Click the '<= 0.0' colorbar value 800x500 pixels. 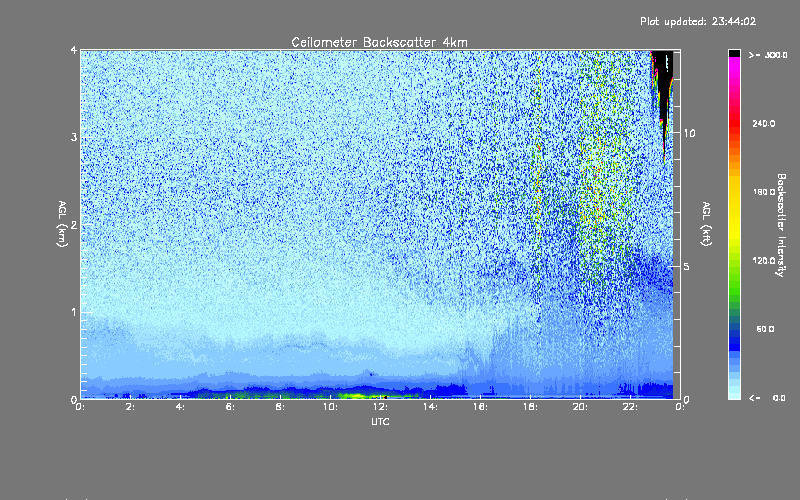[x=767, y=398]
